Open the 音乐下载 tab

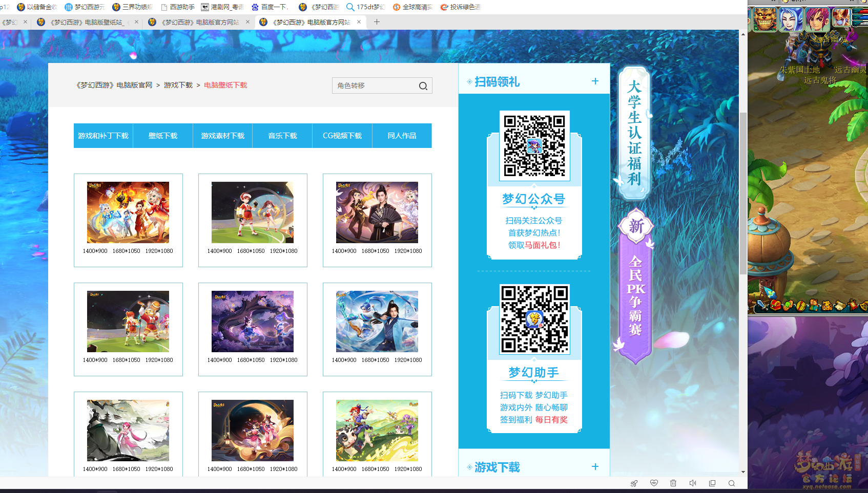(x=282, y=136)
